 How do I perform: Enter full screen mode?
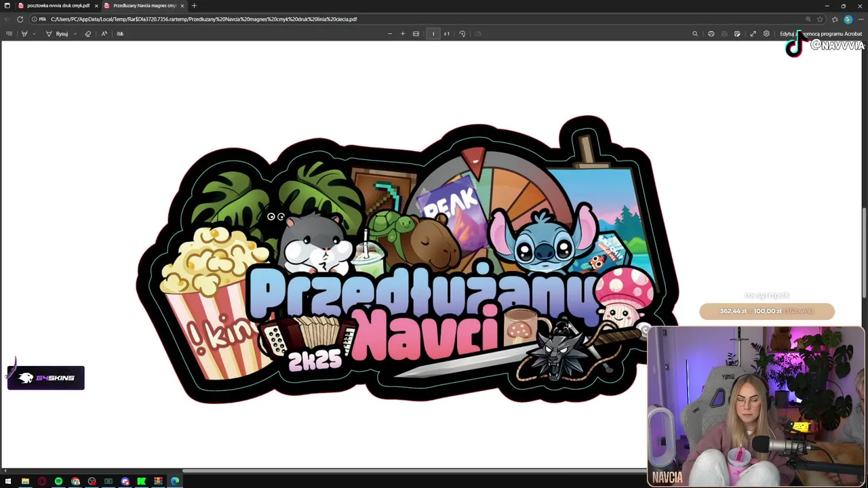click(753, 33)
